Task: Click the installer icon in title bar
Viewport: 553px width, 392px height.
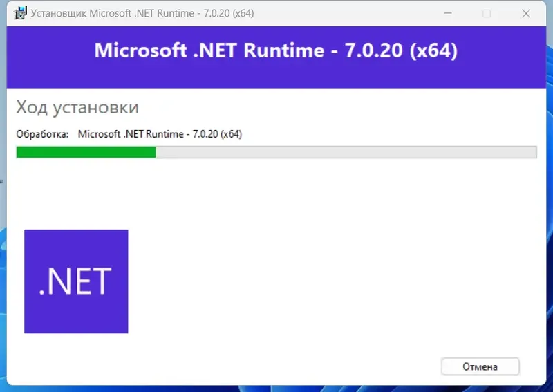Action: [x=20, y=13]
